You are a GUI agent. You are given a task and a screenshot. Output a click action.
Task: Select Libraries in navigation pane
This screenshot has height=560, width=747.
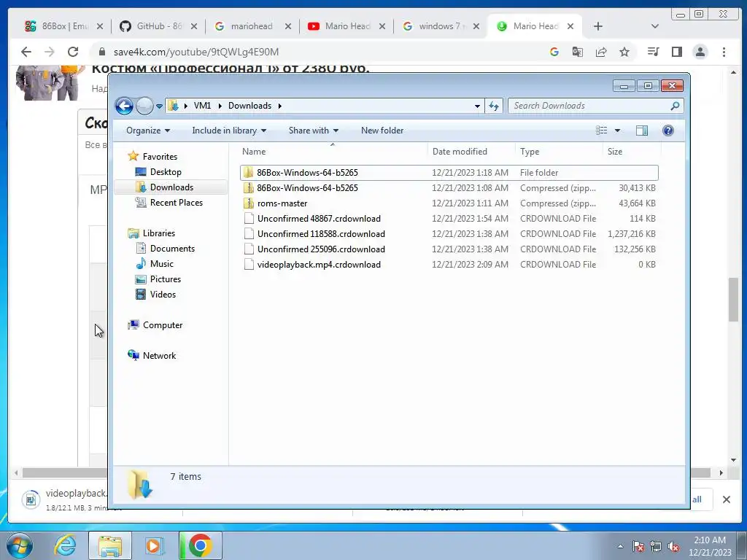tap(158, 233)
